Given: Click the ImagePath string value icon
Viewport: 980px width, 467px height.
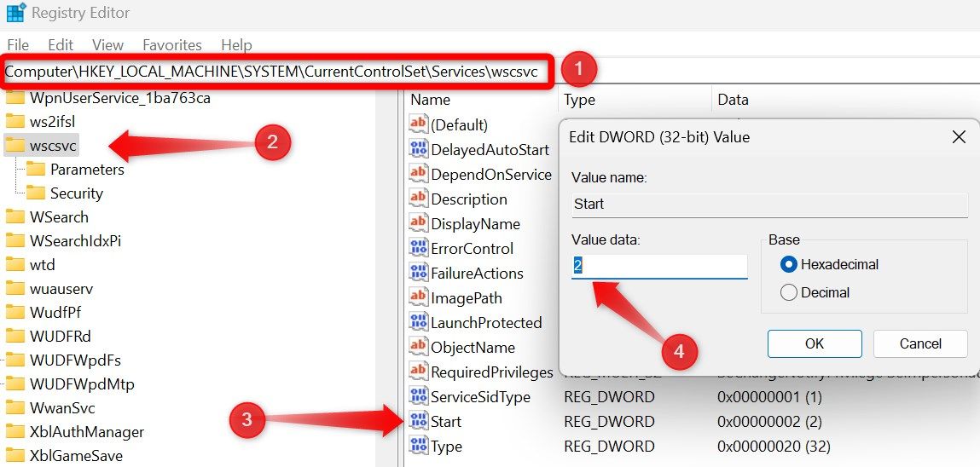Looking at the screenshot, I should [x=418, y=297].
